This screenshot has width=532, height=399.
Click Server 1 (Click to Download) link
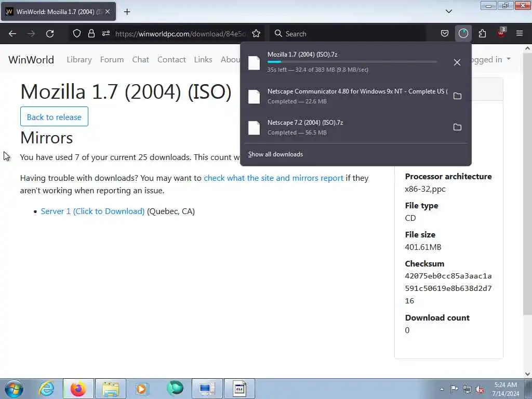[92, 211]
